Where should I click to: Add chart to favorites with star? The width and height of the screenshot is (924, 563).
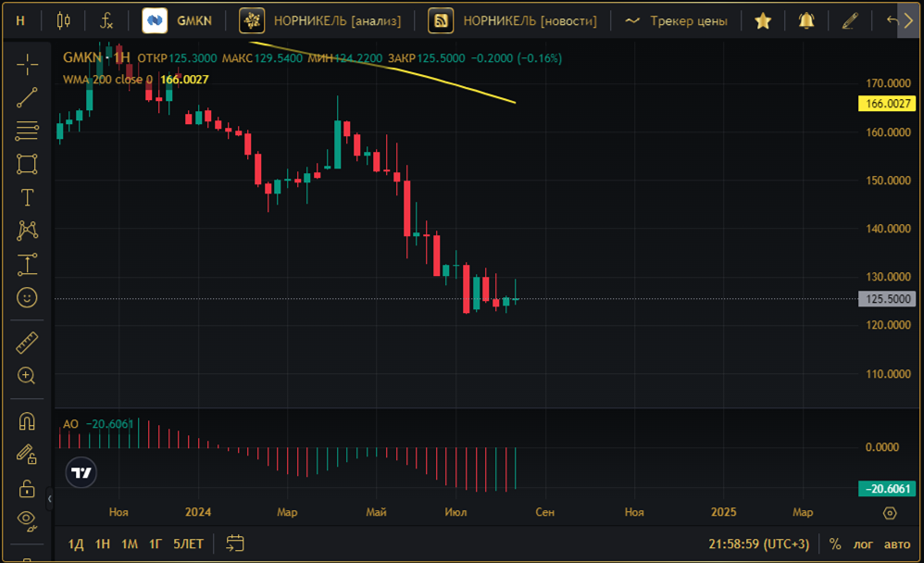[x=763, y=21]
